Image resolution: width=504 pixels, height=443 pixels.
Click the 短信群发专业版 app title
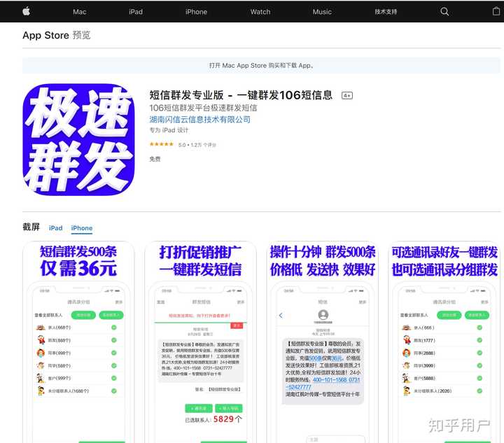(241, 95)
